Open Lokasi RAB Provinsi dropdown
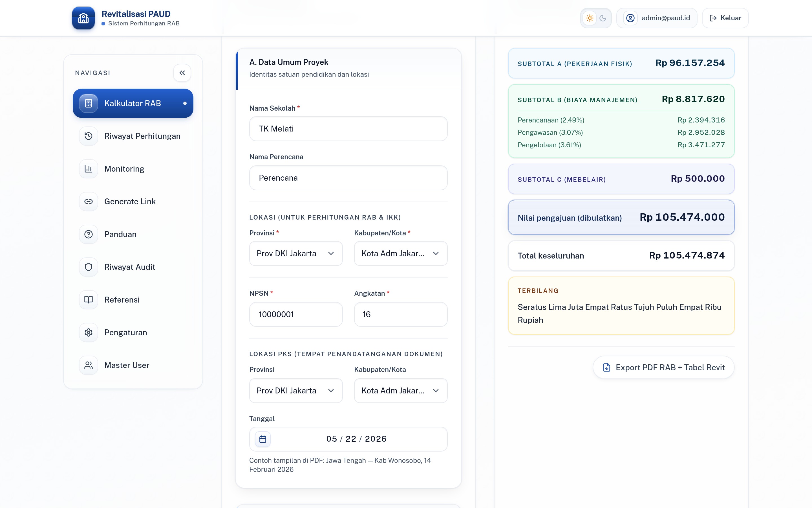The height and width of the screenshot is (508, 812). click(x=296, y=253)
